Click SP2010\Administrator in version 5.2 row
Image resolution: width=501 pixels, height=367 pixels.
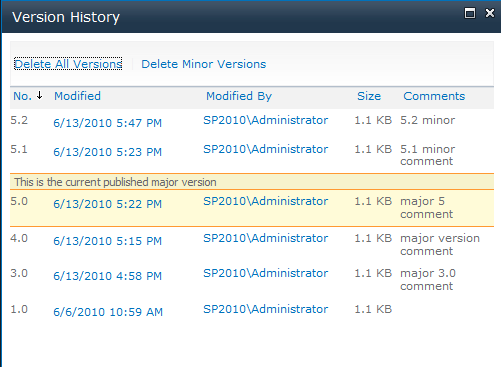(266, 120)
